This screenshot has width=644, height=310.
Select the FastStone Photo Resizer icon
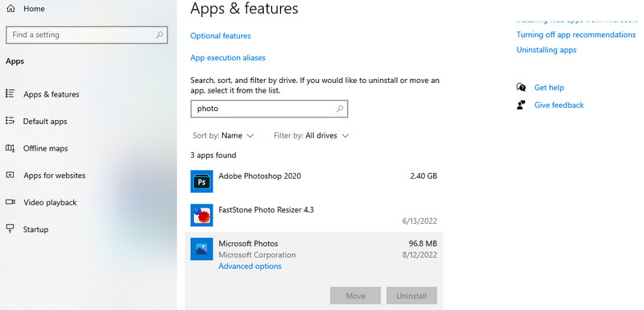pyautogui.click(x=202, y=215)
